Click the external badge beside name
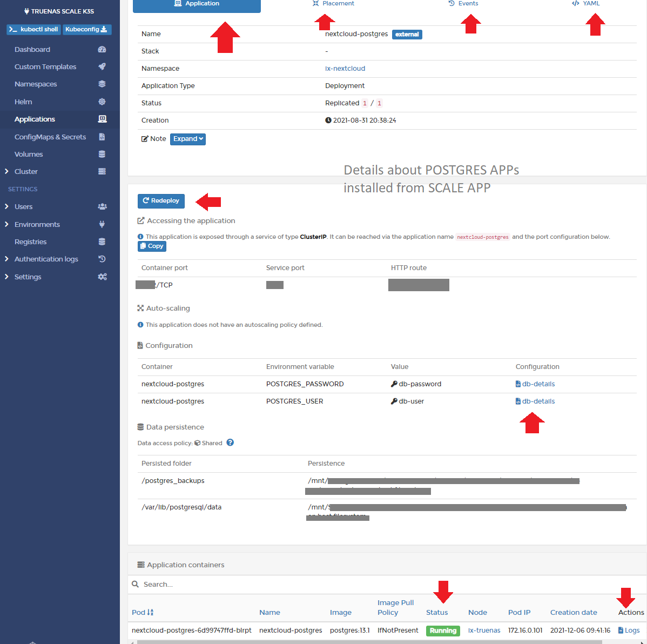The height and width of the screenshot is (644, 647). point(407,34)
